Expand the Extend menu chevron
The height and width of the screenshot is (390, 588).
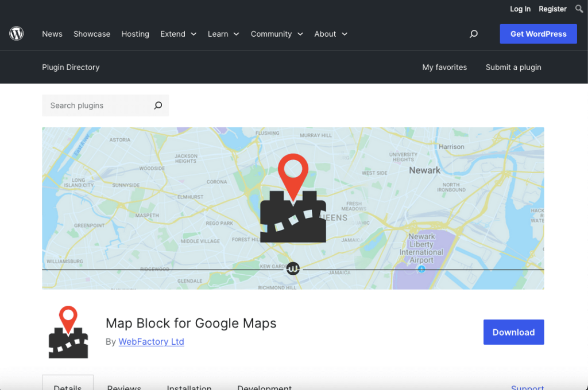click(194, 34)
